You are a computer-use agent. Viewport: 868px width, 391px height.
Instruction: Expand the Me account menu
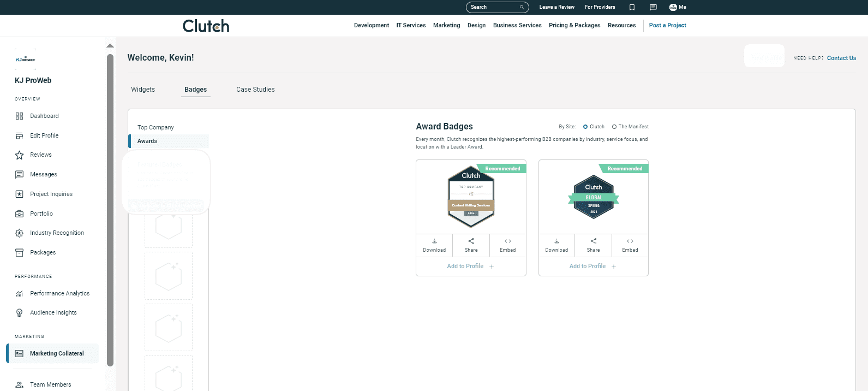click(678, 7)
